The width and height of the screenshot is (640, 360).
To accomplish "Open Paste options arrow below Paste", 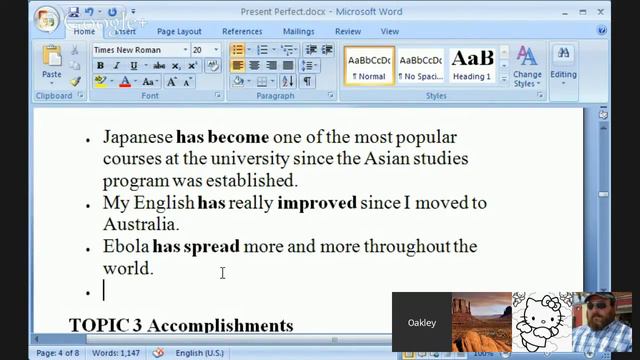I will 52,84.
